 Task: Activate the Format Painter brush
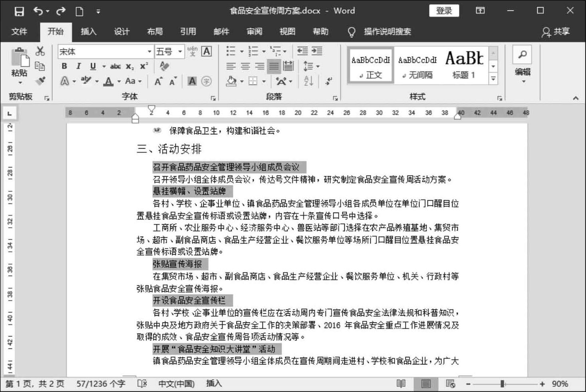[x=40, y=81]
